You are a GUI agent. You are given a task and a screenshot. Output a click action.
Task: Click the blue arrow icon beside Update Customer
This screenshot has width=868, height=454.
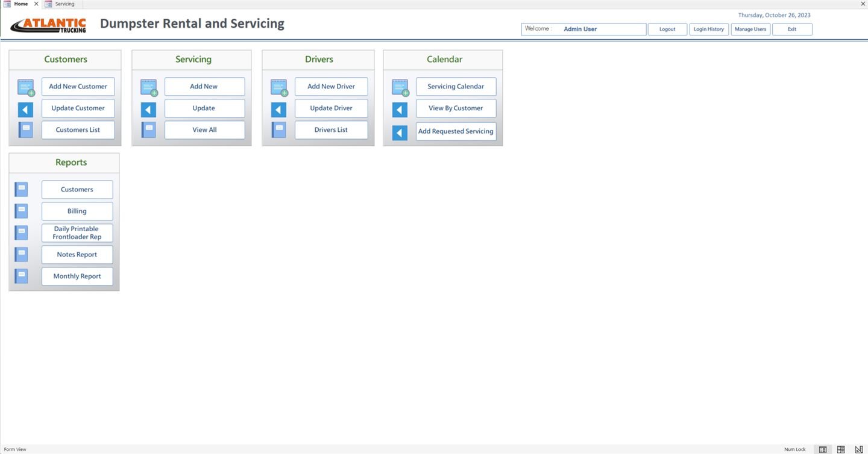25,110
